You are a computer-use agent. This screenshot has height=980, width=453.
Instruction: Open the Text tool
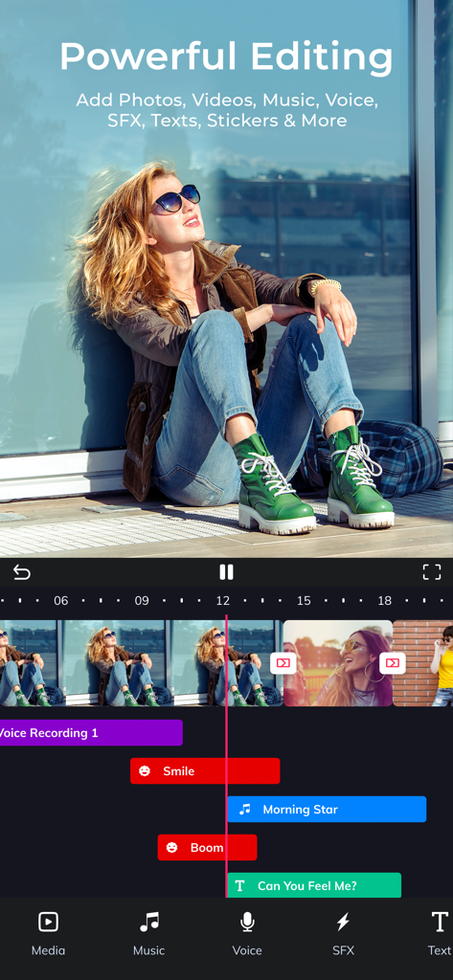(x=440, y=933)
